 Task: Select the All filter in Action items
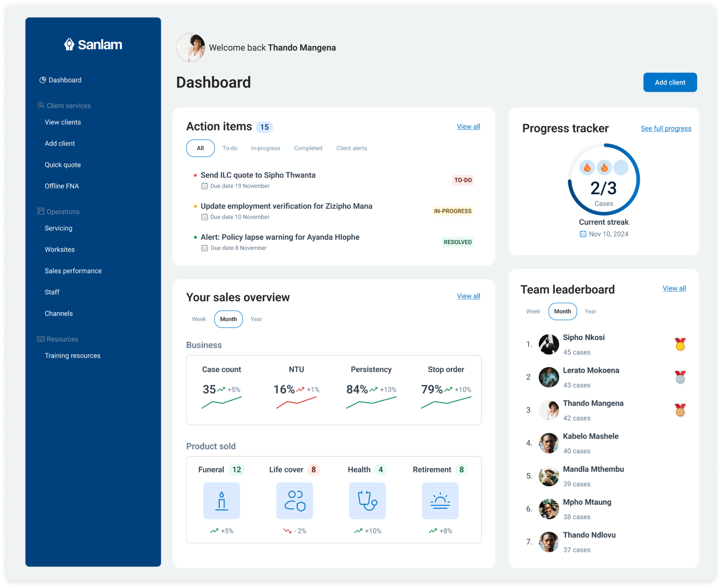coord(200,148)
